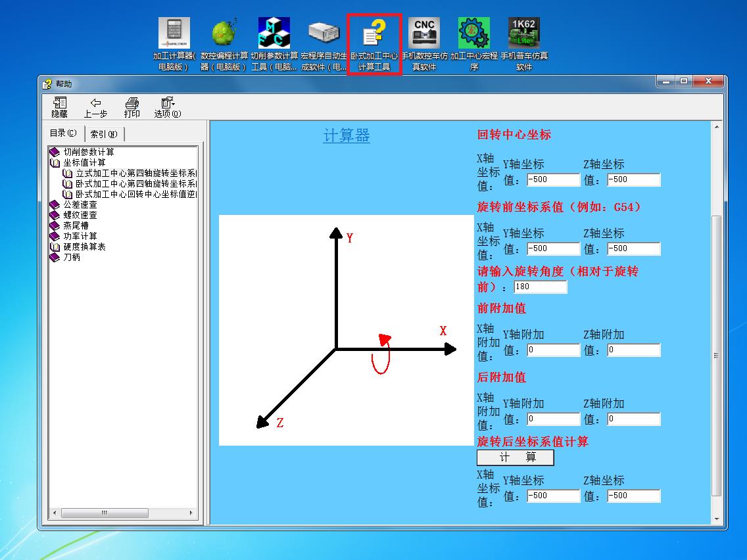Go back with the 上一步 button
This screenshot has width=747, height=560.
click(x=95, y=107)
